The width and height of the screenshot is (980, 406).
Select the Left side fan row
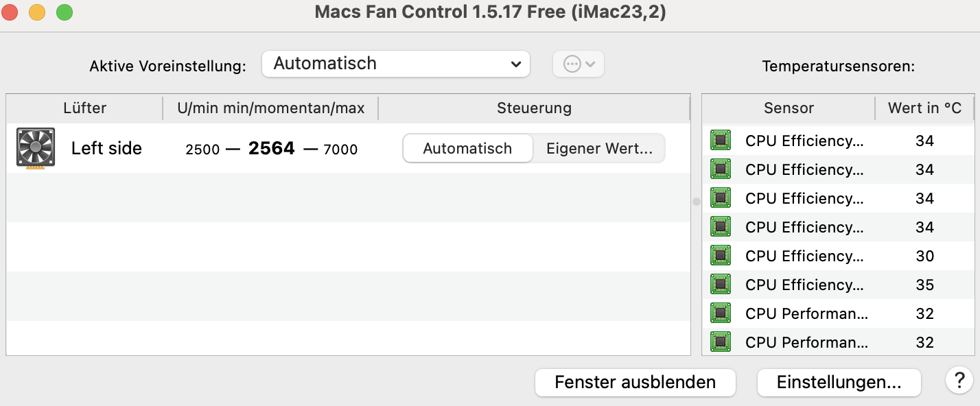(x=106, y=148)
